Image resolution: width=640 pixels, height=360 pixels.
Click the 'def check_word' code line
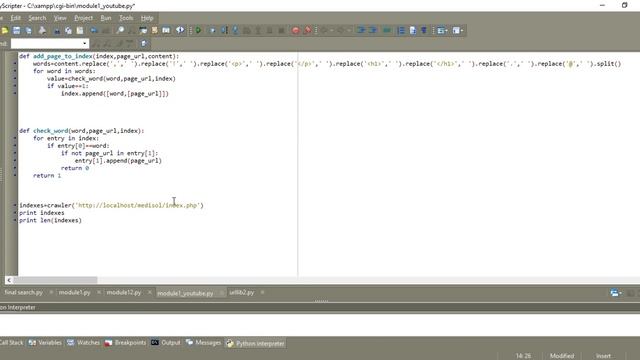[82, 131]
